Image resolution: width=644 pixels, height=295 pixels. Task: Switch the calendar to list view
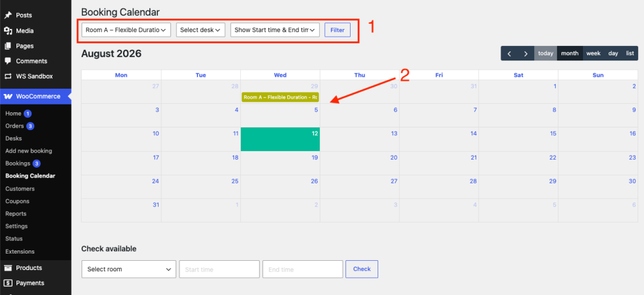(630, 53)
